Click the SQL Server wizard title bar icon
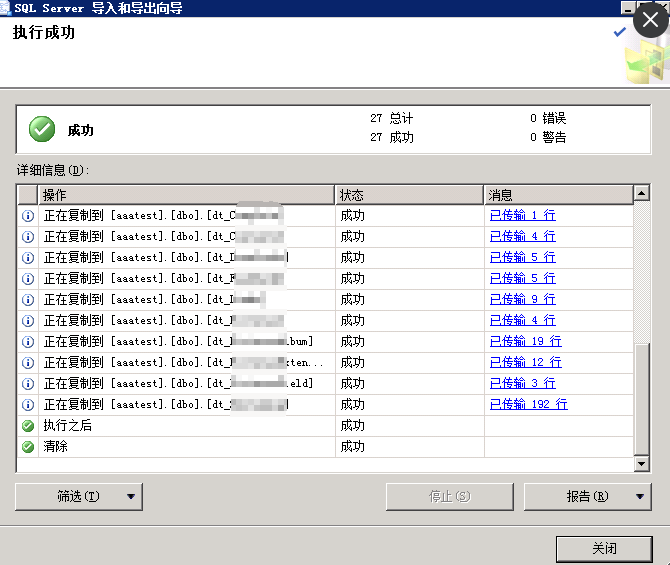The width and height of the screenshot is (670, 565). pyautogui.click(x=6, y=7)
